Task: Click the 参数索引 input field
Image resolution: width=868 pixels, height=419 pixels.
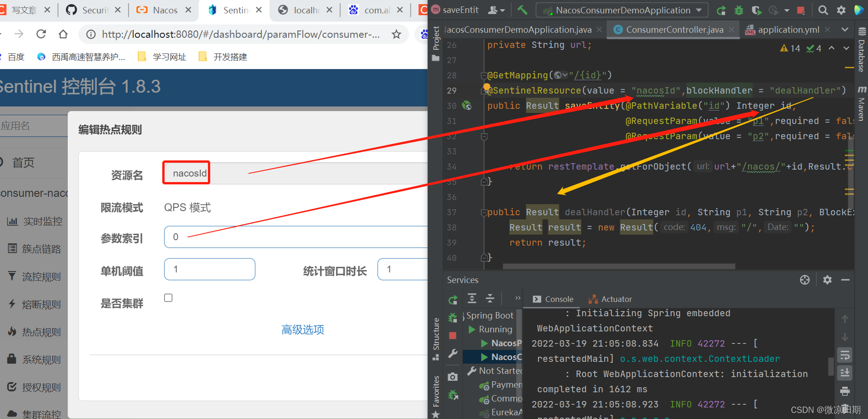Action: pyautogui.click(x=296, y=237)
